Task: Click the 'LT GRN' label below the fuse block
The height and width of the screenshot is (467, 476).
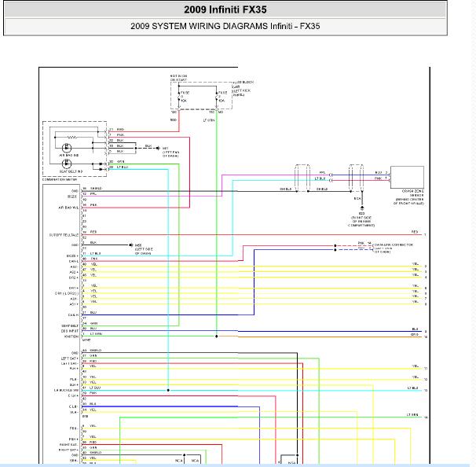Action: point(209,120)
